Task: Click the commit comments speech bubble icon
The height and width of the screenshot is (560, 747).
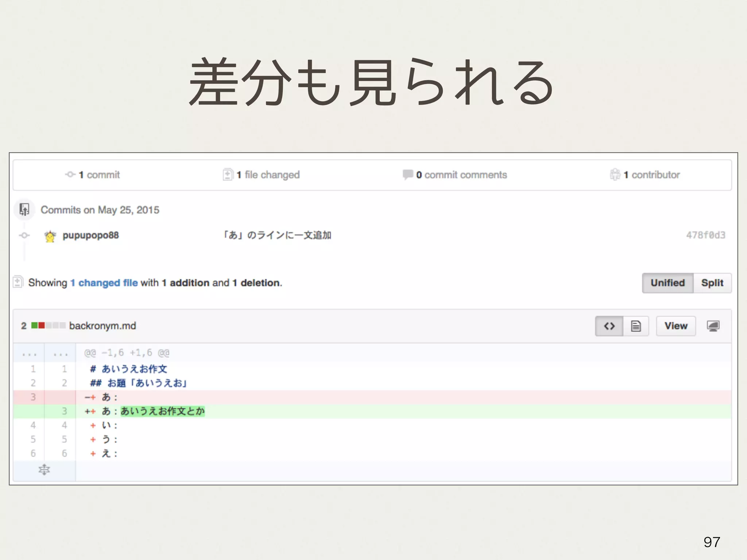Action: (407, 175)
